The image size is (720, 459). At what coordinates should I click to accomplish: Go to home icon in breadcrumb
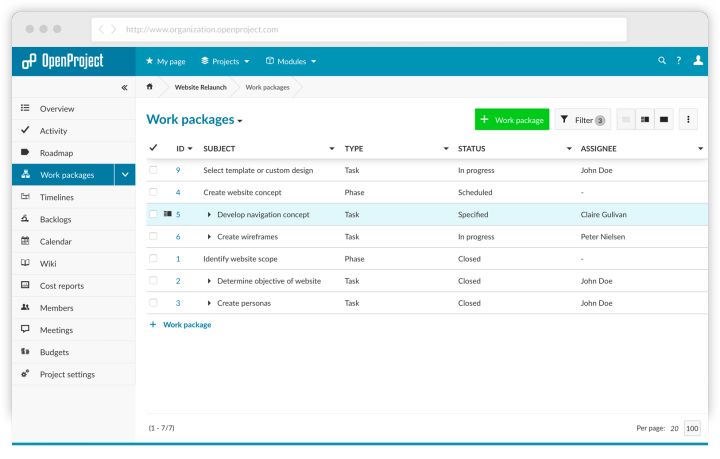point(150,87)
